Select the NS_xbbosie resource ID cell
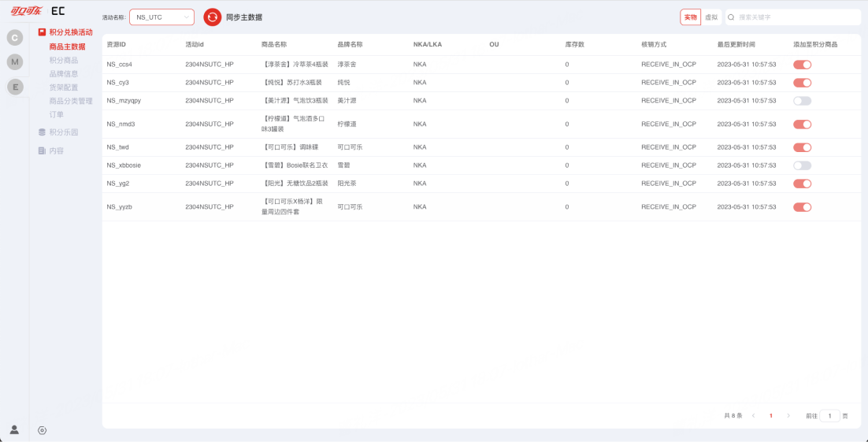 [124, 165]
